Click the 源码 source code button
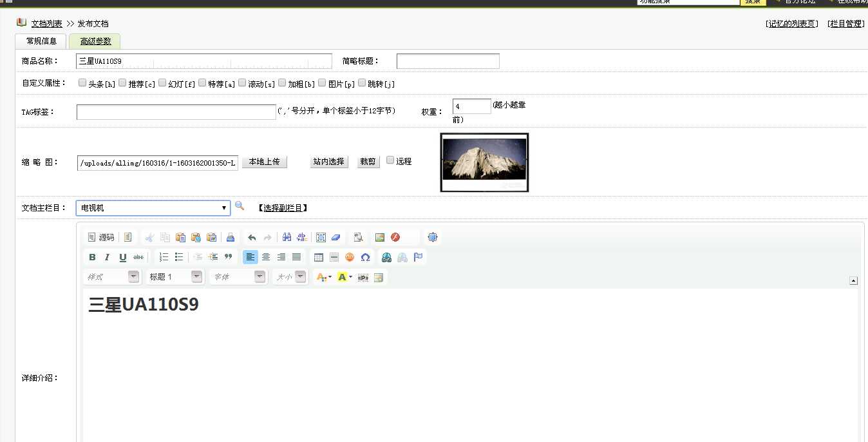Screen dimensions: 868x442 (x=101, y=237)
